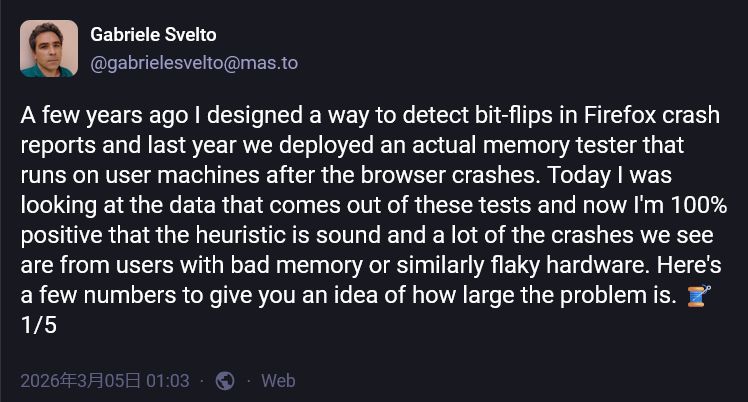Click the 1/5 thread counter text
The image size is (748, 402).
click(36, 326)
